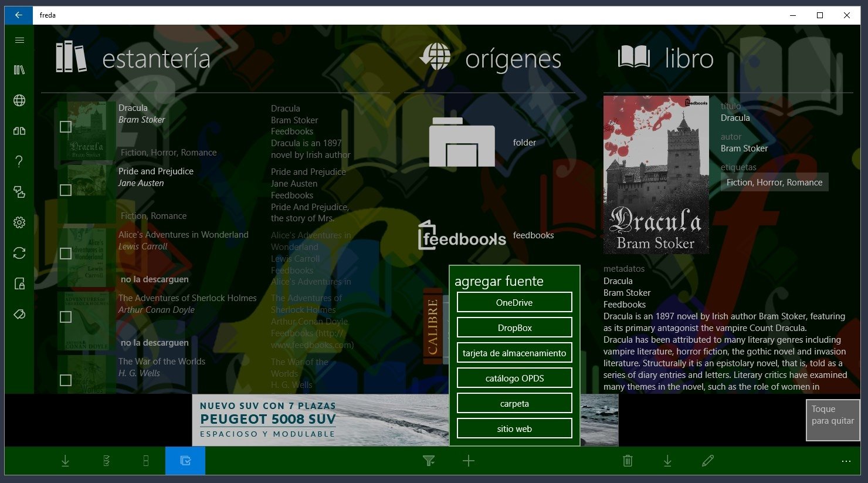Click the Dracula thumbnail in the bookshelf
The width and height of the screenshot is (868, 483).
[x=87, y=131]
